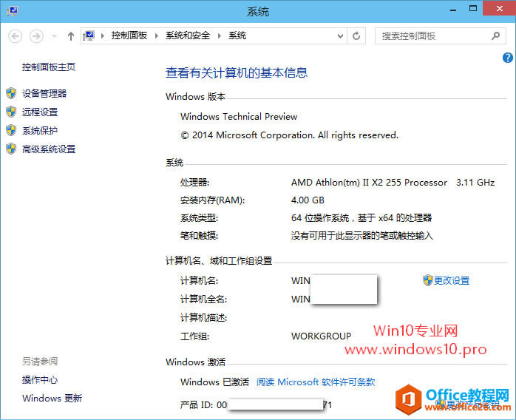Click the 查看有关计算机的基本信息 heading
Viewport: 516px width, 420px height.
tap(237, 72)
